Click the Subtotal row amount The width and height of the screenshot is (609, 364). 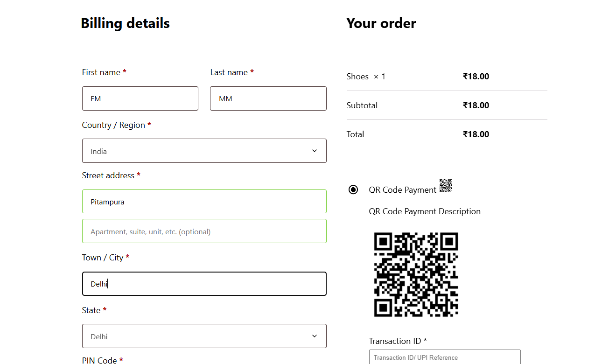[476, 105]
